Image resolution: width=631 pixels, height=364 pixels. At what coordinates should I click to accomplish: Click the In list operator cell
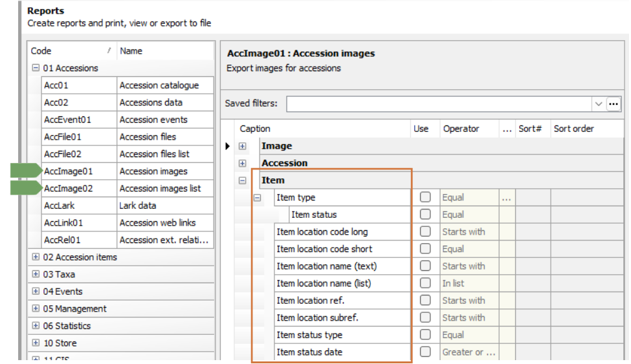pos(469,283)
